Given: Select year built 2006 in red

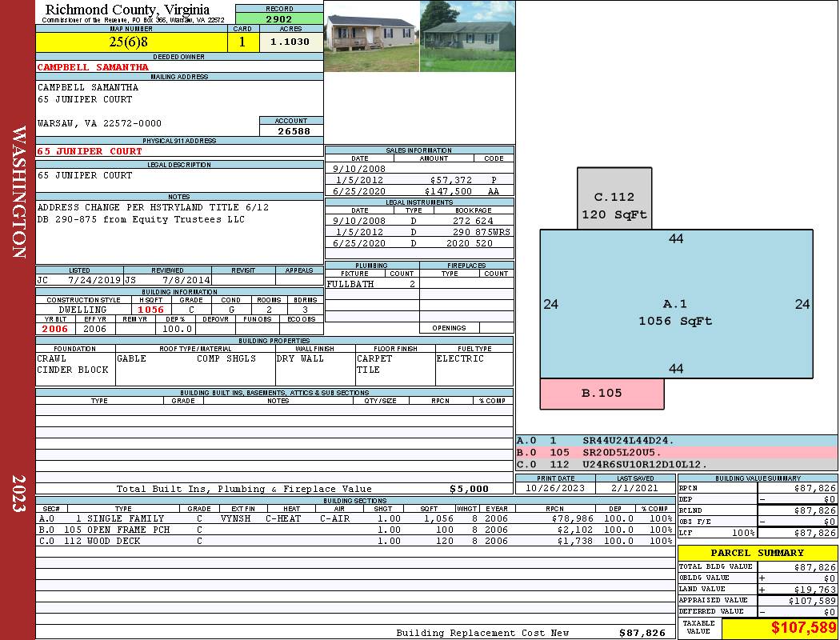Looking at the screenshot, I should tap(55, 329).
